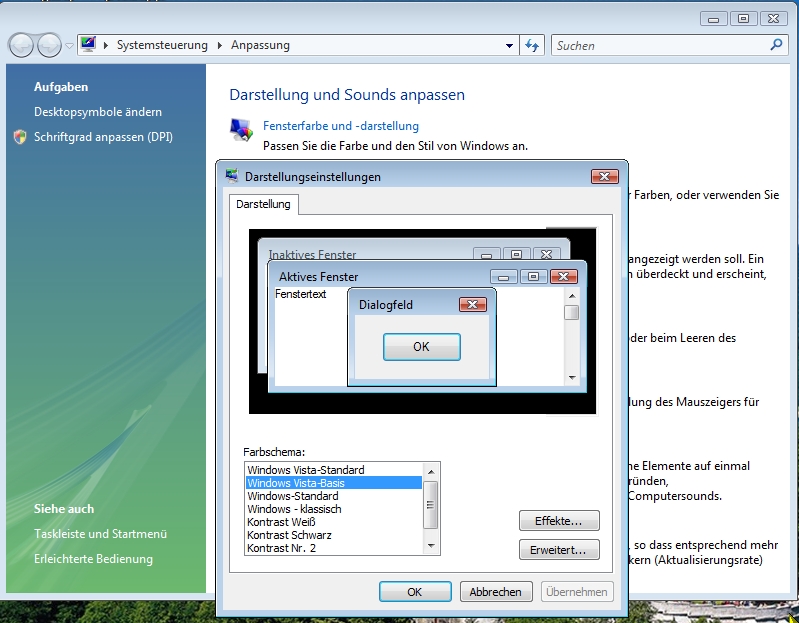Screen dimensions: 799x623
Task: Close the Darstellungseinstellungen dialog
Action: 605,176
